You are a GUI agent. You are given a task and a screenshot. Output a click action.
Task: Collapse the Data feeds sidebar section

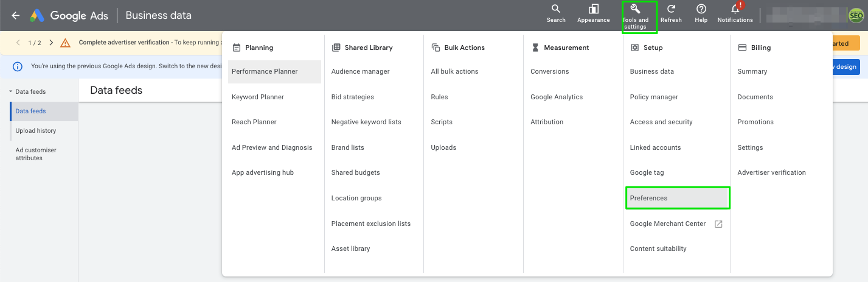10,91
